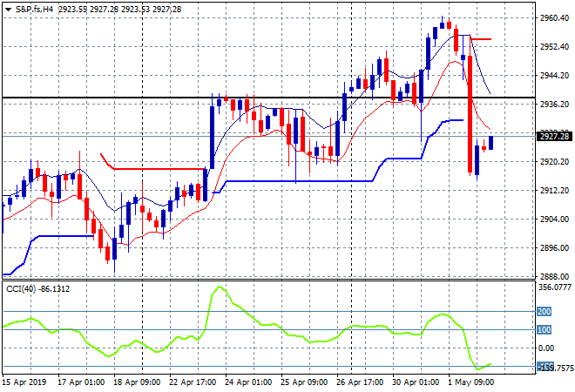Click the green CCI peak above 200

220,287
